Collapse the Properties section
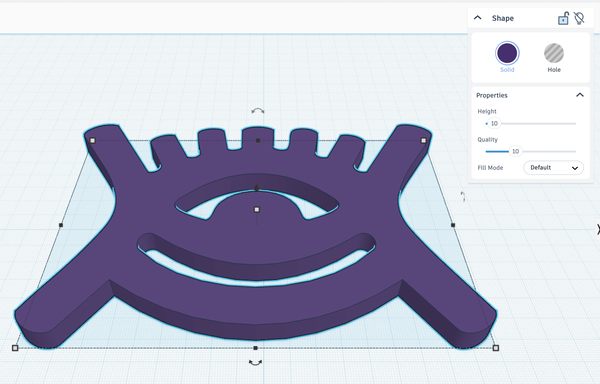 pos(580,95)
